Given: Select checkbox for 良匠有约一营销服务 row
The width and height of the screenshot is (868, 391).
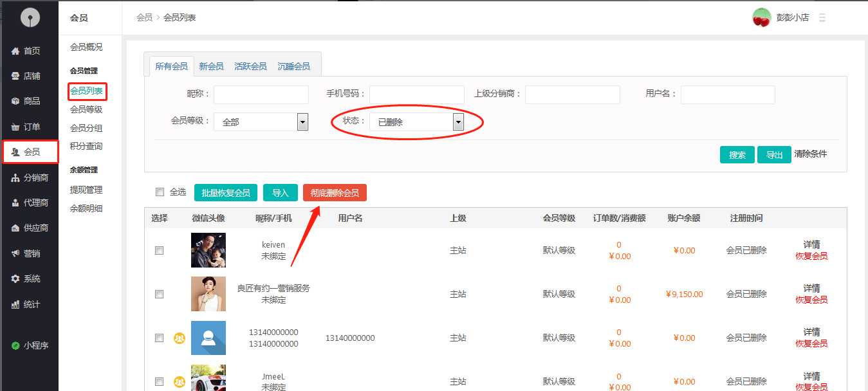Looking at the screenshot, I should point(160,294).
